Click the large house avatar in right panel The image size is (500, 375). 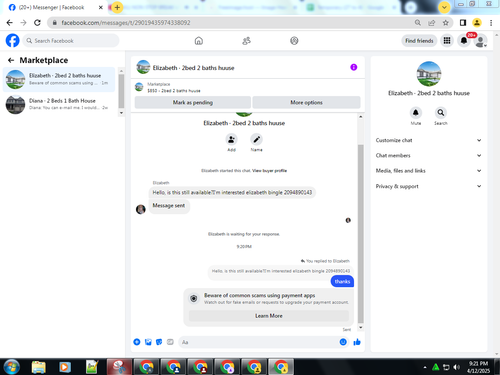(x=429, y=74)
